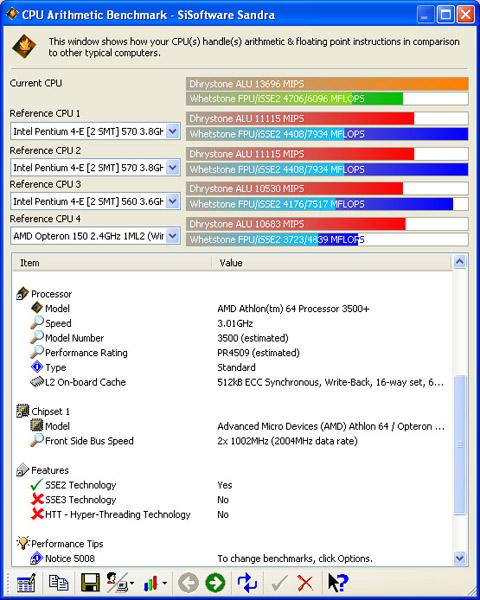Select the SSE2 Technology feature row
The image size is (480, 600).
[232, 485]
